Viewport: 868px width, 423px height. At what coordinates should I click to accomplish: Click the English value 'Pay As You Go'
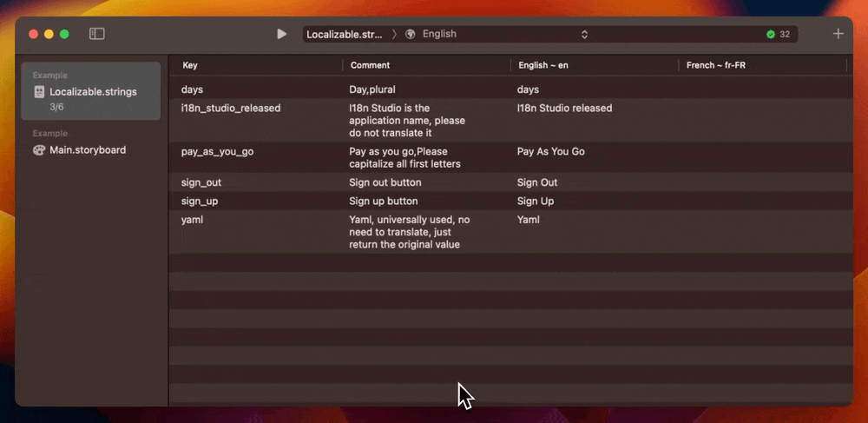pos(551,151)
